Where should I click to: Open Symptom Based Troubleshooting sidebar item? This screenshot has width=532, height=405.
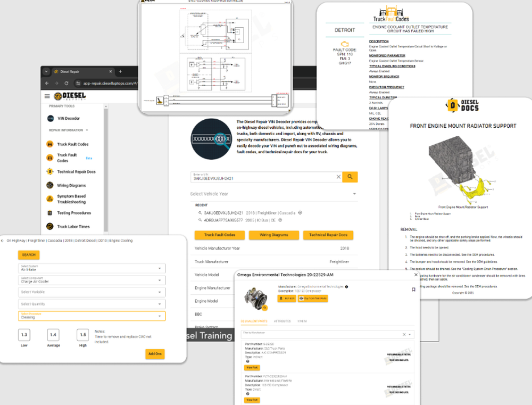pyautogui.click(x=66, y=199)
